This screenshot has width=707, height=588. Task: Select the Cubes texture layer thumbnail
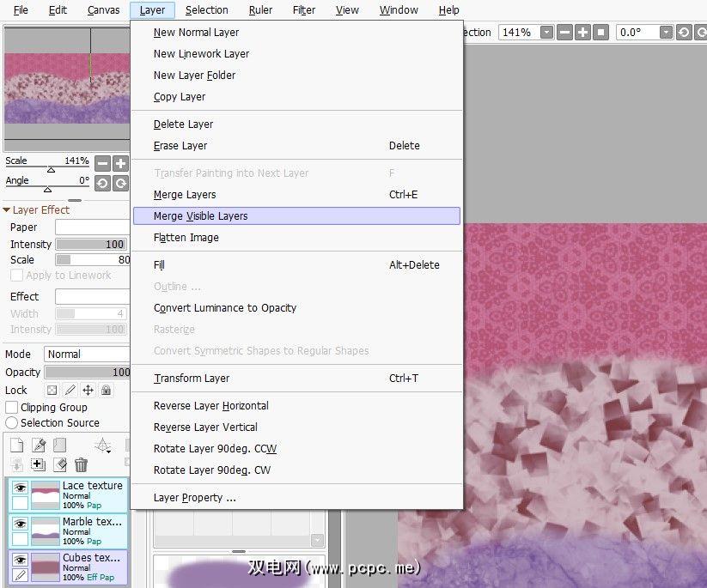pos(46,566)
